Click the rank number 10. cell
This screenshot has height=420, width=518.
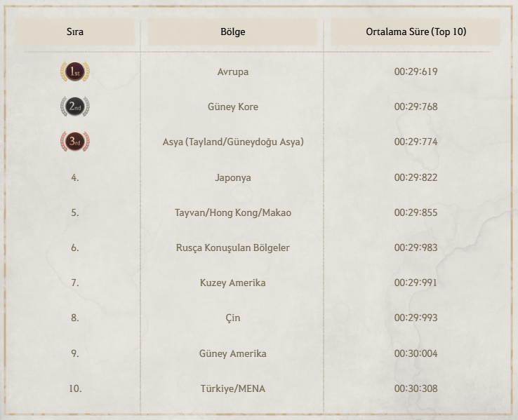[75, 388]
